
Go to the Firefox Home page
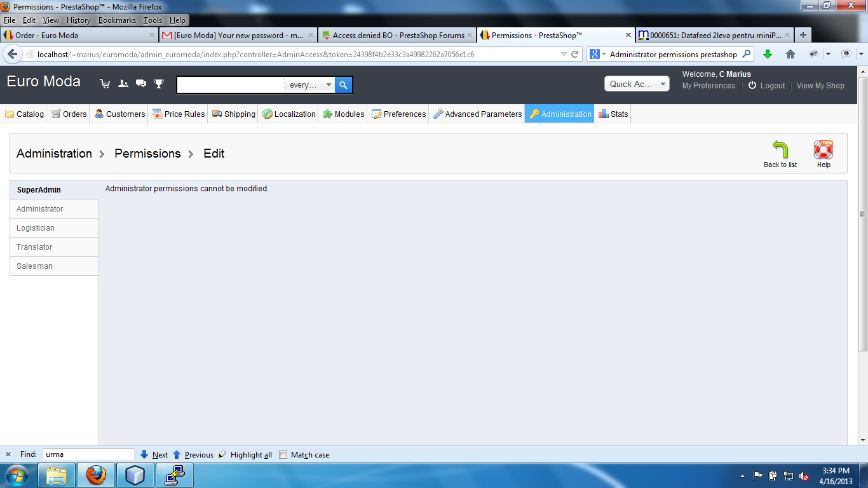pos(790,55)
